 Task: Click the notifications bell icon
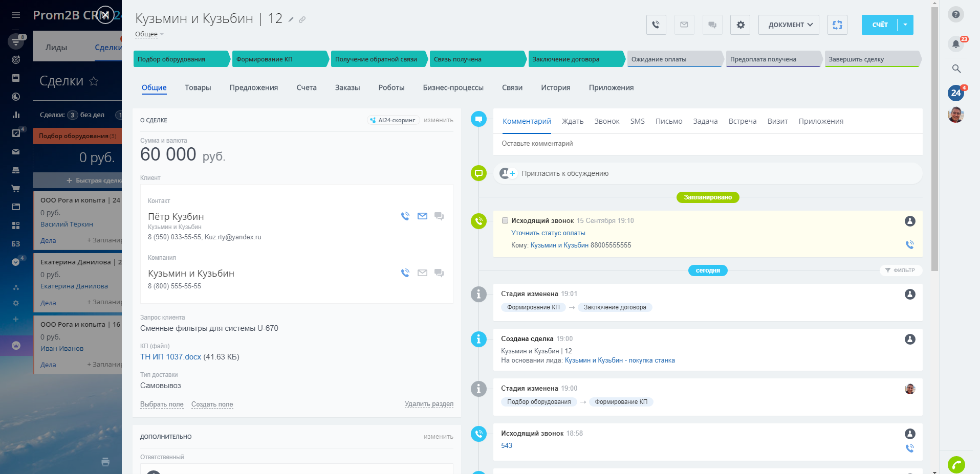[955, 44]
